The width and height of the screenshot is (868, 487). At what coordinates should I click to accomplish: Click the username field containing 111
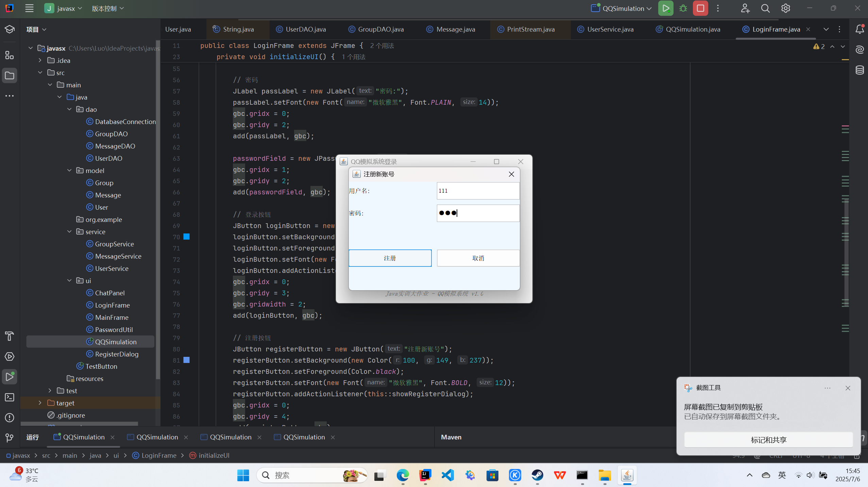(x=478, y=191)
